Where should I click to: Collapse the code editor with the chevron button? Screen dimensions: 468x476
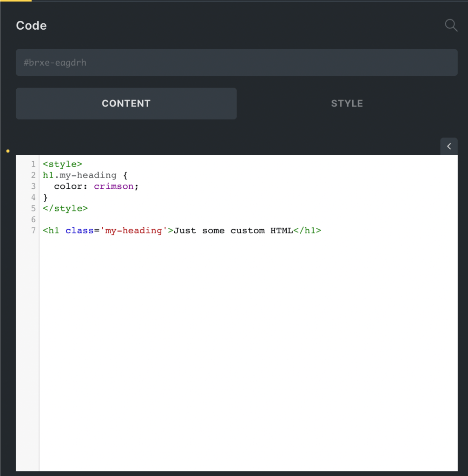click(448, 146)
